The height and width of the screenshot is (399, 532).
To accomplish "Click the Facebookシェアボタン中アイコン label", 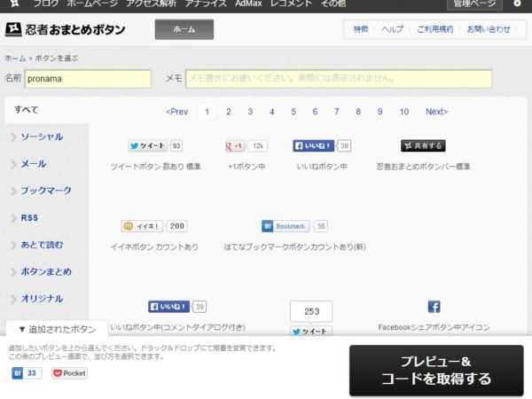I will click(x=434, y=327).
